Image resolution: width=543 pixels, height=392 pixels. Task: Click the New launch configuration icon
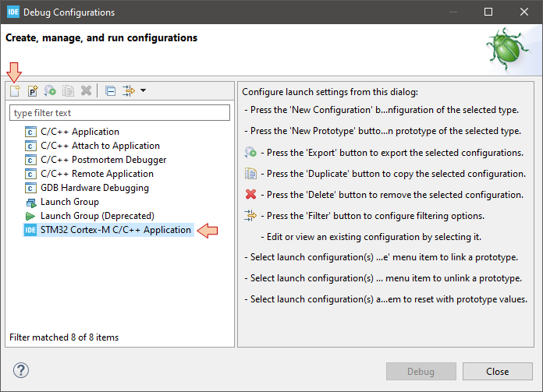coord(15,90)
